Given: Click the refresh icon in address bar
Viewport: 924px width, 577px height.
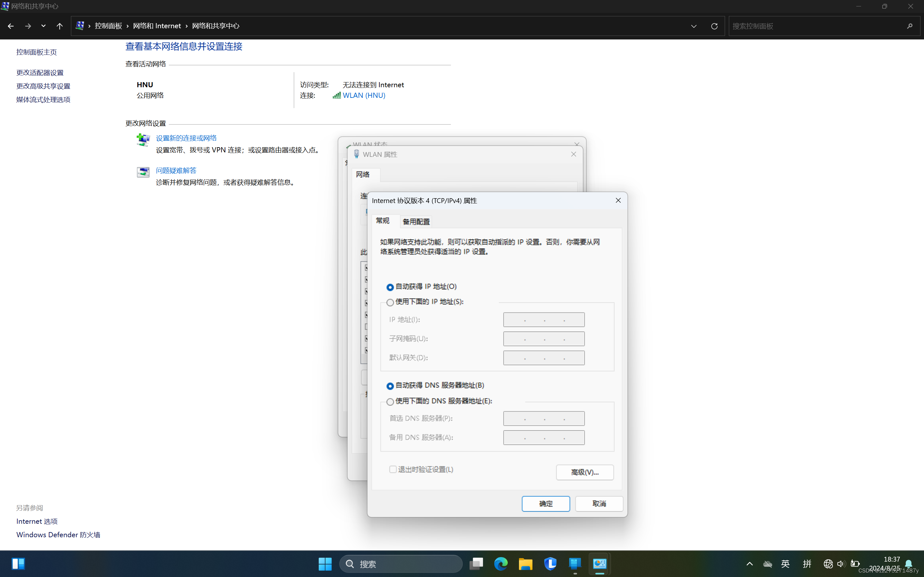Looking at the screenshot, I should (x=714, y=26).
